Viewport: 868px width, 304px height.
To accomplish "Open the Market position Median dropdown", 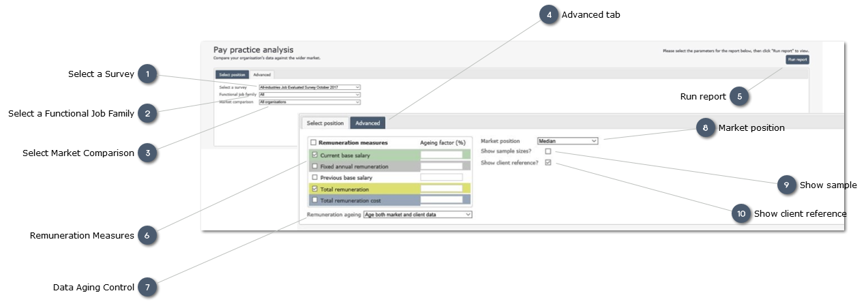I will pos(567,141).
